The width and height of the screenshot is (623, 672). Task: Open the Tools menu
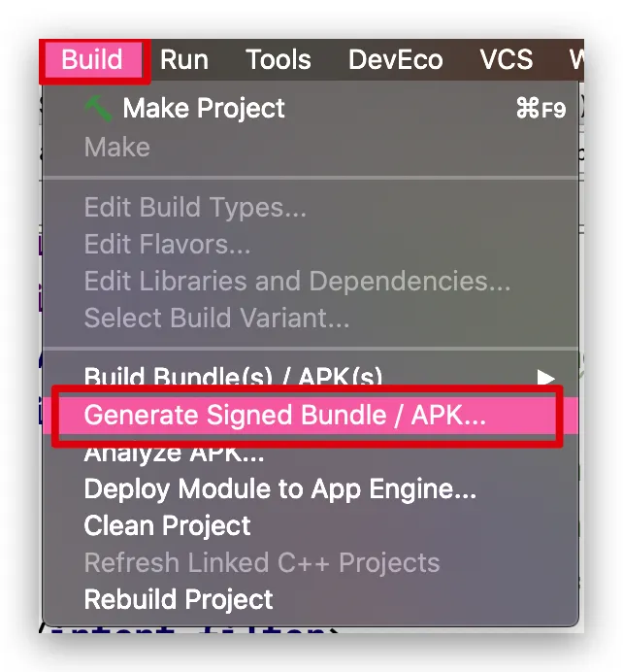(279, 59)
